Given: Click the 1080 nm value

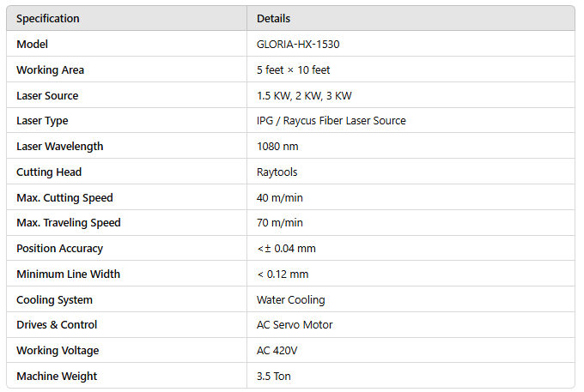Looking at the screenshot, I should 277,146.
